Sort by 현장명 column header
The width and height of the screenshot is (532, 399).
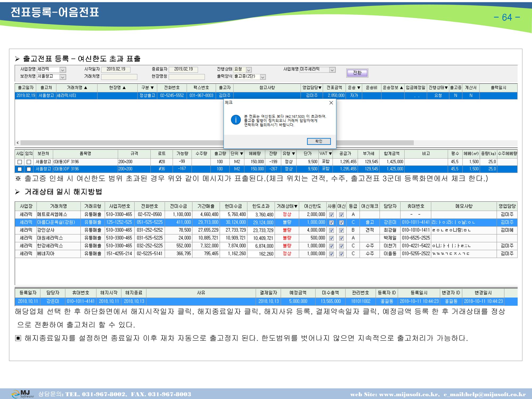pos(117,88)
